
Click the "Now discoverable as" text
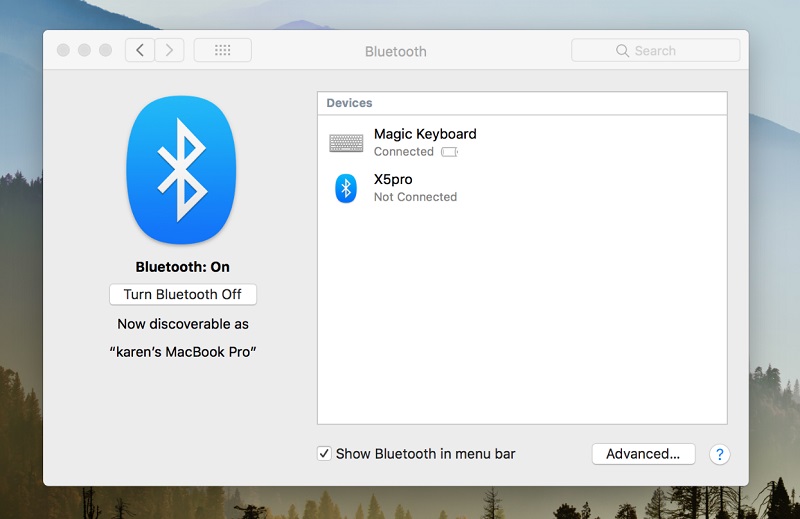point(183,324)
